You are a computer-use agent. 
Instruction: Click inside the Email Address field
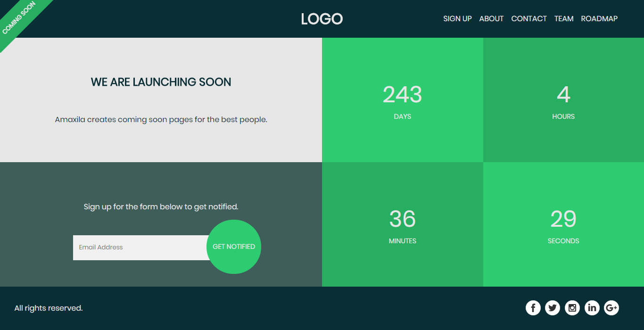point(137,247)
